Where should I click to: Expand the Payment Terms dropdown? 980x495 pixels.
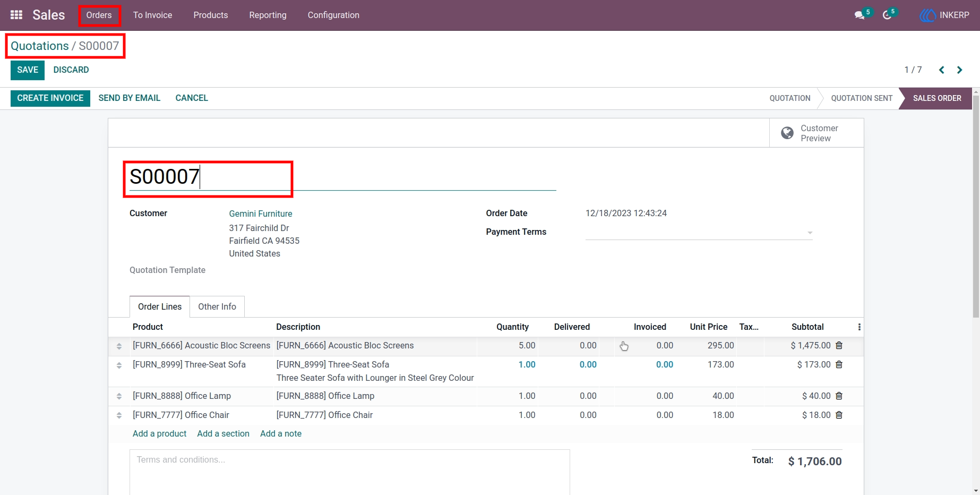[x=810, y=233]
